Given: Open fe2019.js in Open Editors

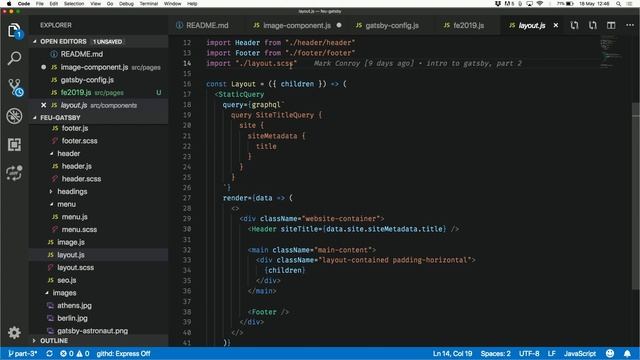Looking at the screenshot, I should click(98, 93).
